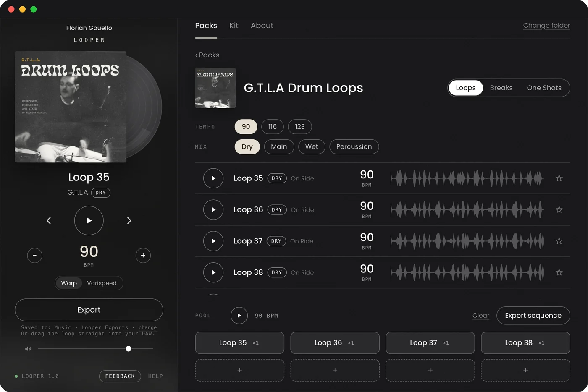Screen dimensions: 588x392
Task: Click Export sequence
Action: 533,316
